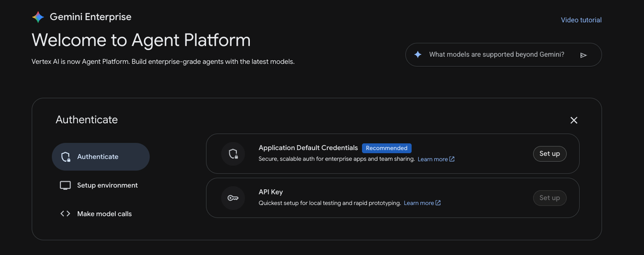The width and height of the screenshot is (644, 255).
Task: Set up Application Default Credentials
Action: point(550,154)
